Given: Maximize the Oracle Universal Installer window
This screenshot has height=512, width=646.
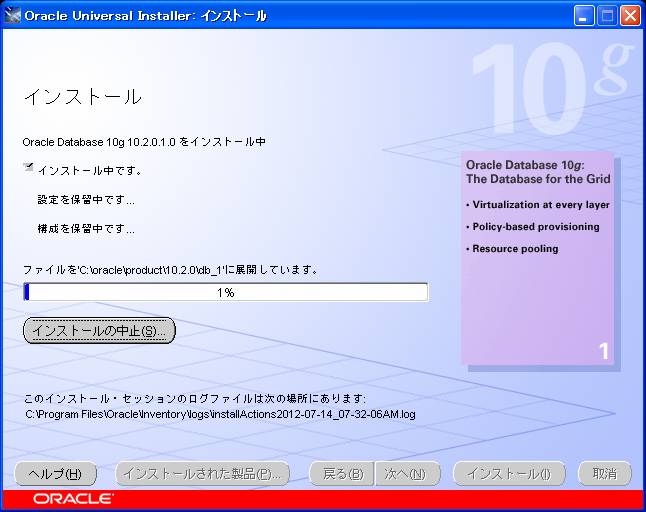Looking at the screenshot, I should [607, 16].
